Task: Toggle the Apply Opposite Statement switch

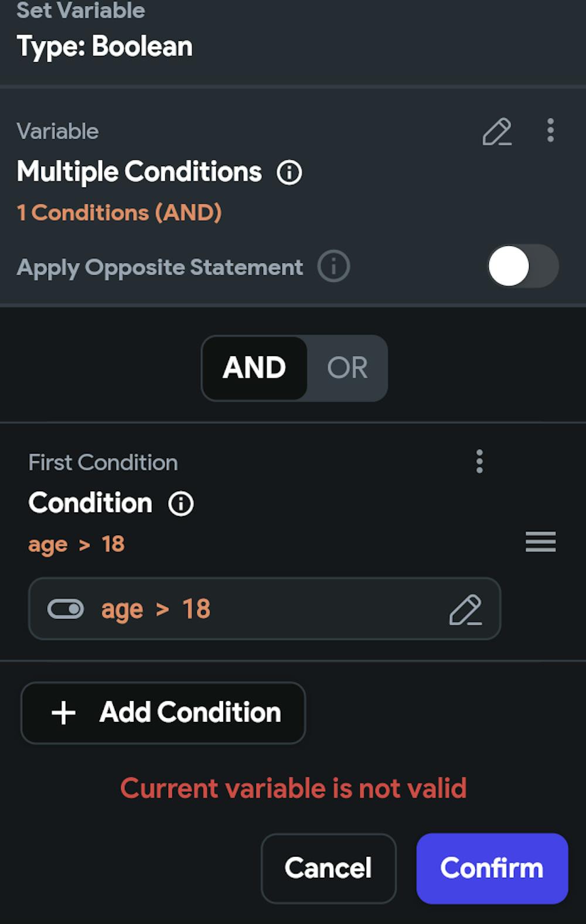Action: coord(523,266)
